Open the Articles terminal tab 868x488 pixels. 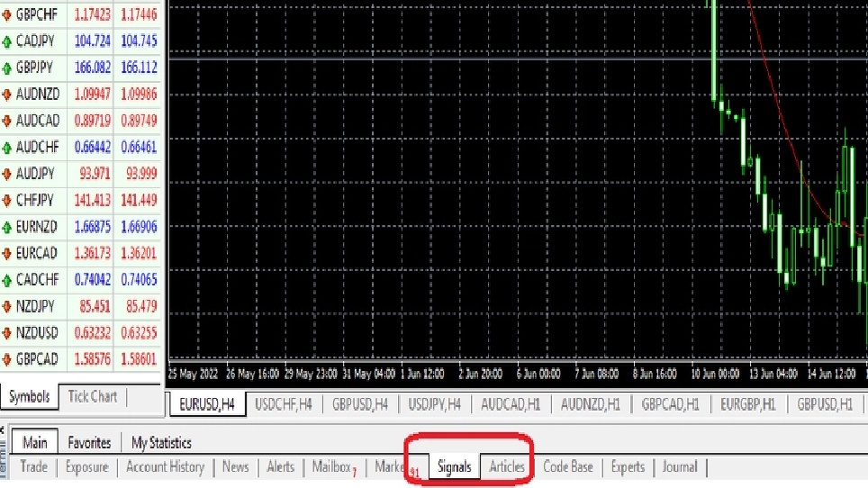pos(507,467)
